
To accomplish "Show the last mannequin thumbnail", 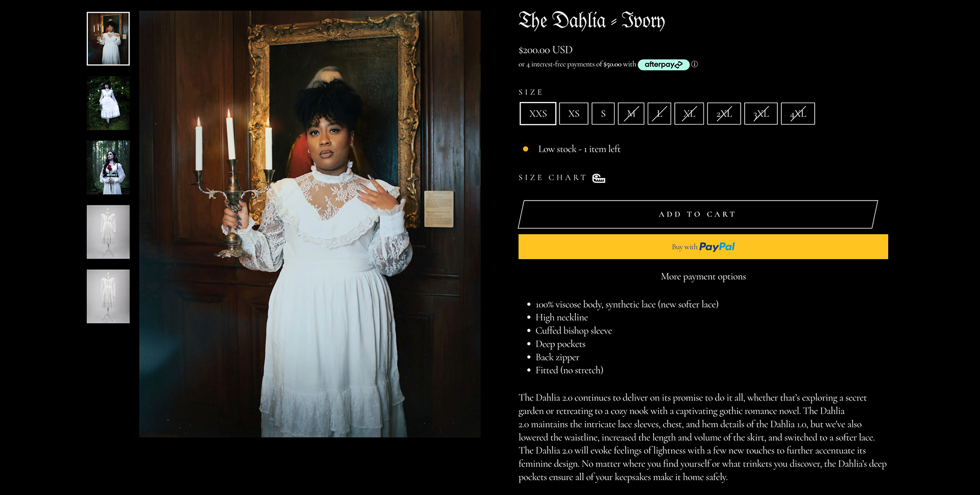I will pyautogui.click(x=108, y=296).
